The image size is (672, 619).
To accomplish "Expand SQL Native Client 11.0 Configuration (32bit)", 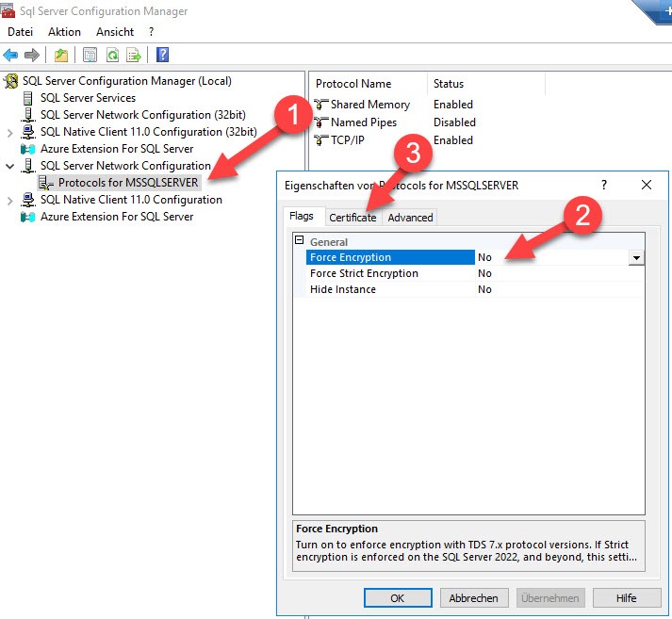I will click(10, 132).
